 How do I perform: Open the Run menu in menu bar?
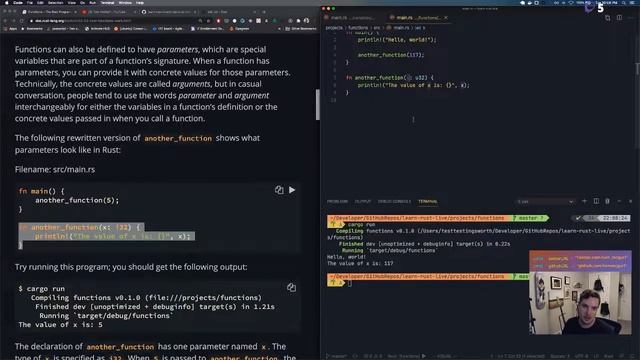tap(93, 3)
